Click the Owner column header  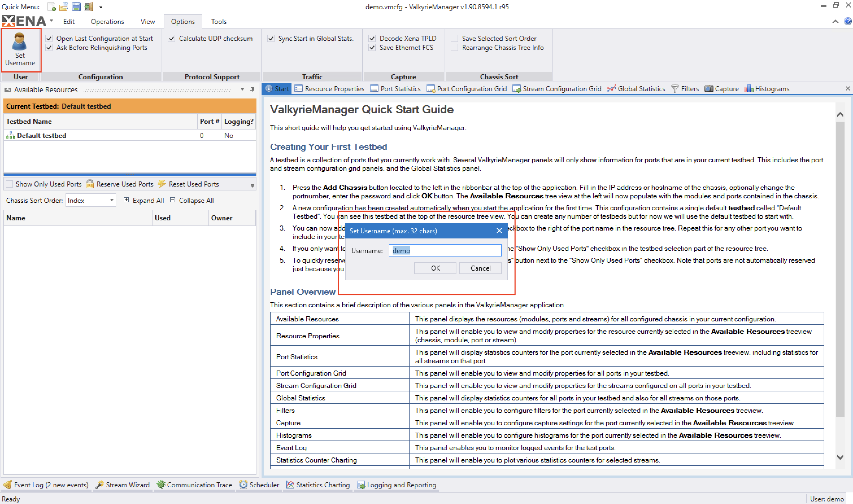point(232,218)
